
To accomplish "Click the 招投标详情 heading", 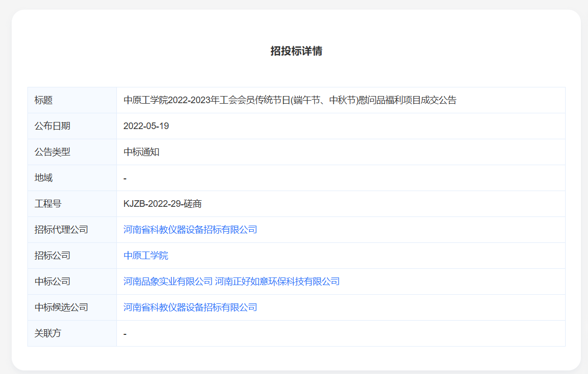I will click(x=296, y=51).
